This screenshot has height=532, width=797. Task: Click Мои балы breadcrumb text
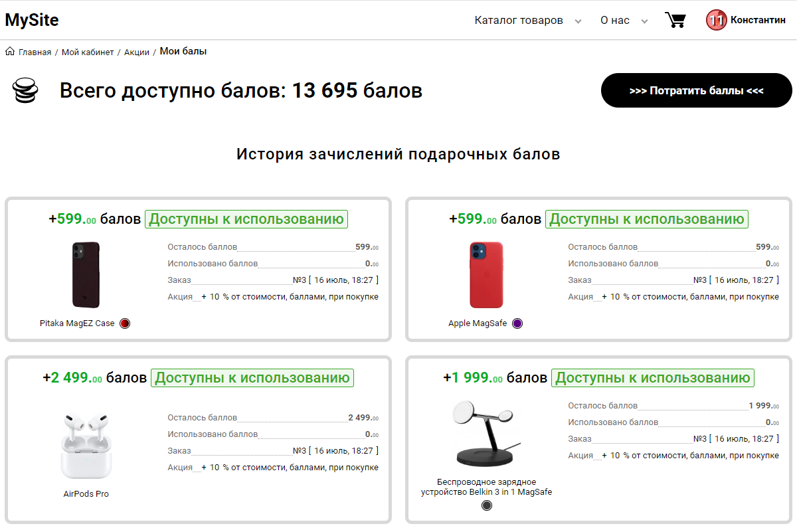point(183,51)
